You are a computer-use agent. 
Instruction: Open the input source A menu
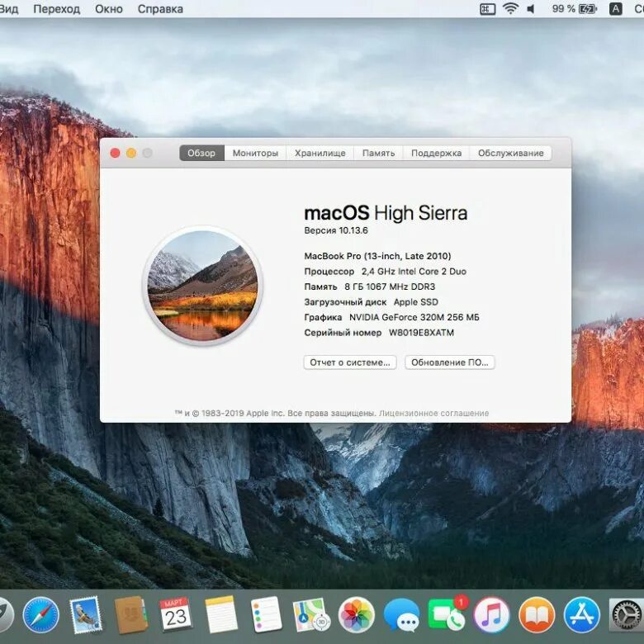[x=615, y=8]
